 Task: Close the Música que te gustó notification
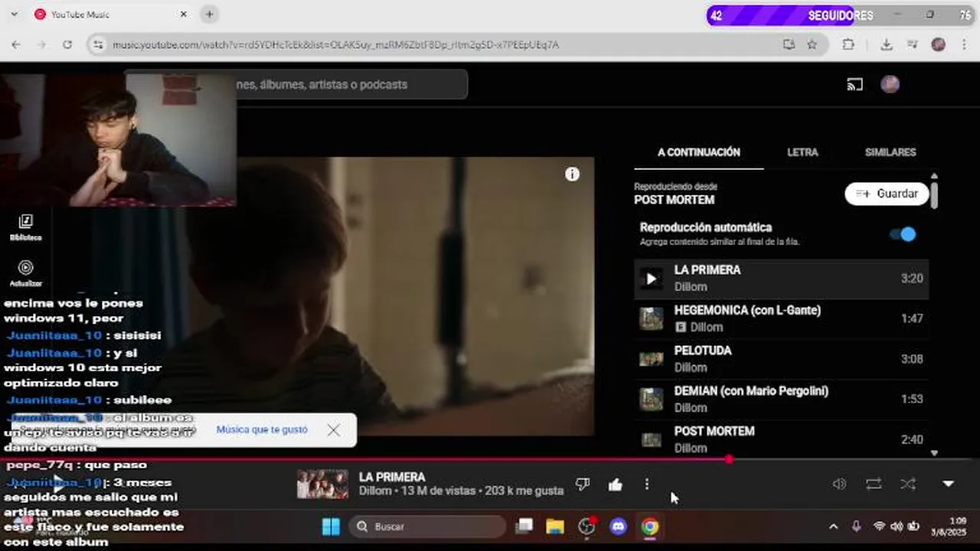pyautogui.click(x=333, y=430)
